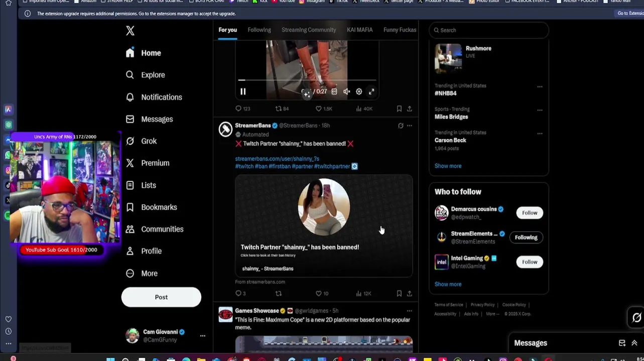Open Grok from sidebar
The width and height of the screenshot is (644, 361).
point(142,141)
